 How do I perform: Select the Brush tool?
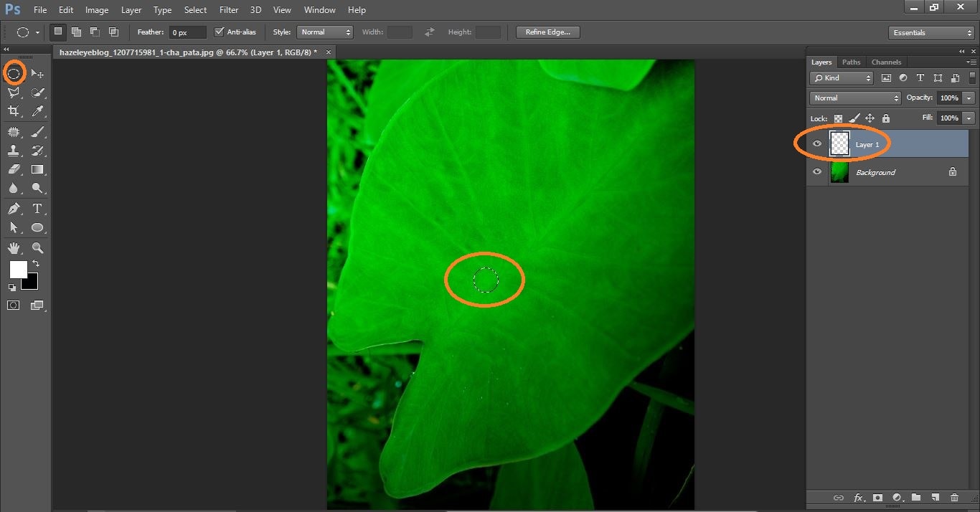coord(37,131)
